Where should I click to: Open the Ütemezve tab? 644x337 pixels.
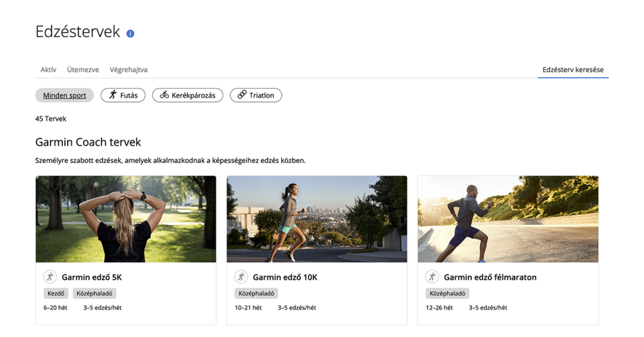[83, 69]
